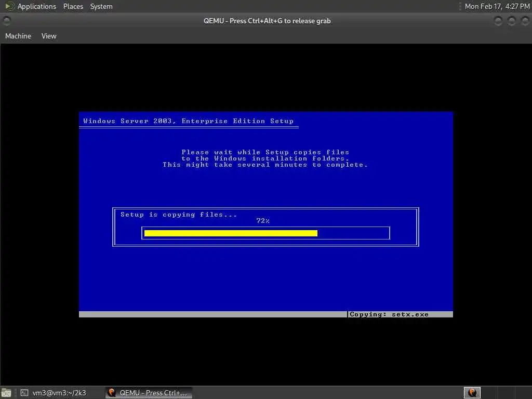
Task: Select the QEMU taskbar window button
Action: [x=148, y=393]
